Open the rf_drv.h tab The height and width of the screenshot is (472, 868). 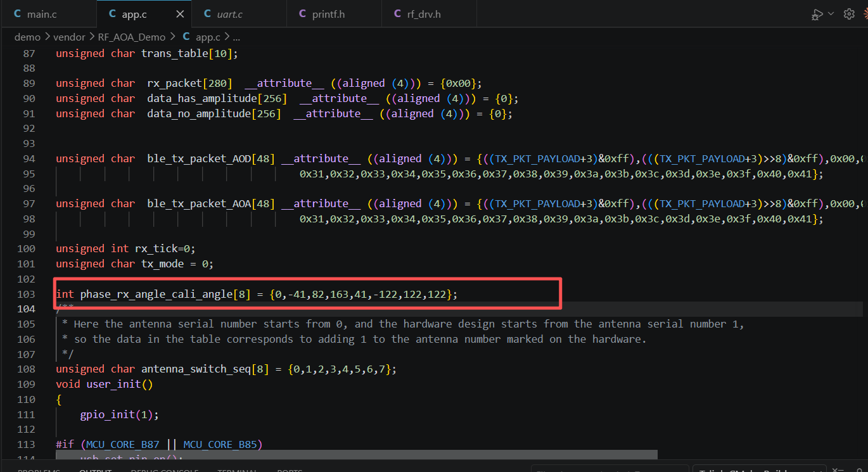428,14
